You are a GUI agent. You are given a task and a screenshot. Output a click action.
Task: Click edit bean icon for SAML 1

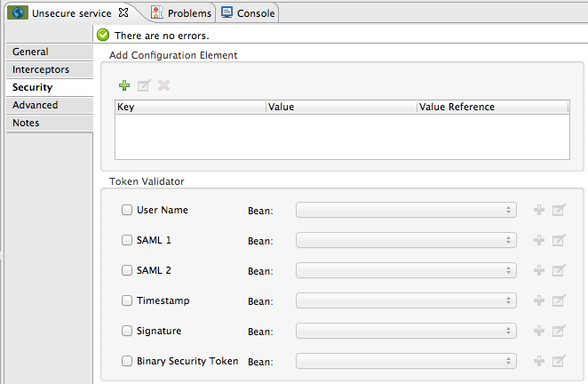(x=559, y=241)
